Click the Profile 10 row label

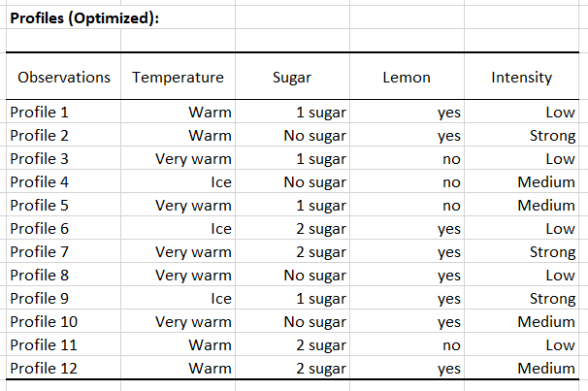[43, 322]
